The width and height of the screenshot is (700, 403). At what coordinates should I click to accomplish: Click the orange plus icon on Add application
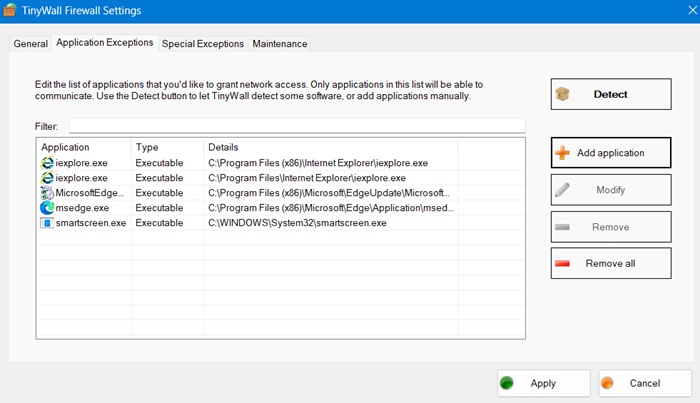(x=562, y=153)
